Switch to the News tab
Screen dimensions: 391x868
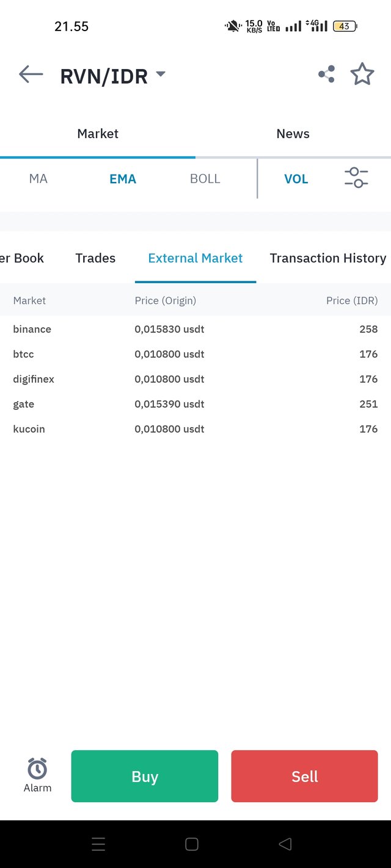293,134
